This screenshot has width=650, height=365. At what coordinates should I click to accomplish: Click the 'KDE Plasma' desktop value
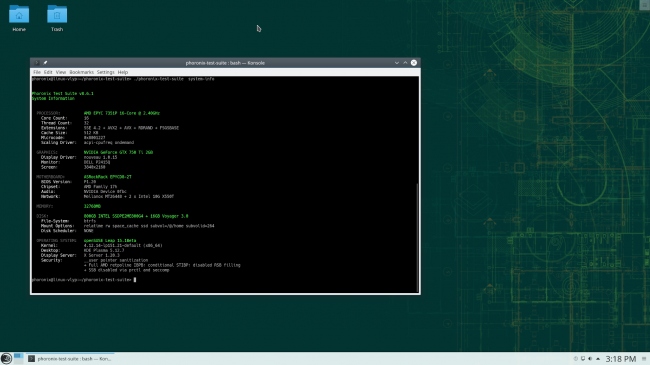tap(104, 251)
